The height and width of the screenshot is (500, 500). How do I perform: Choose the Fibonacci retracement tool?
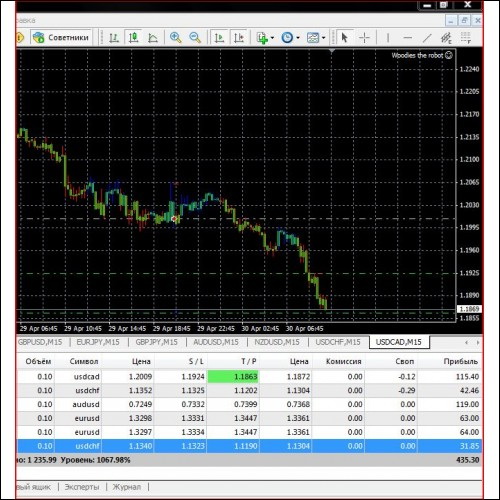pos(465,38)
